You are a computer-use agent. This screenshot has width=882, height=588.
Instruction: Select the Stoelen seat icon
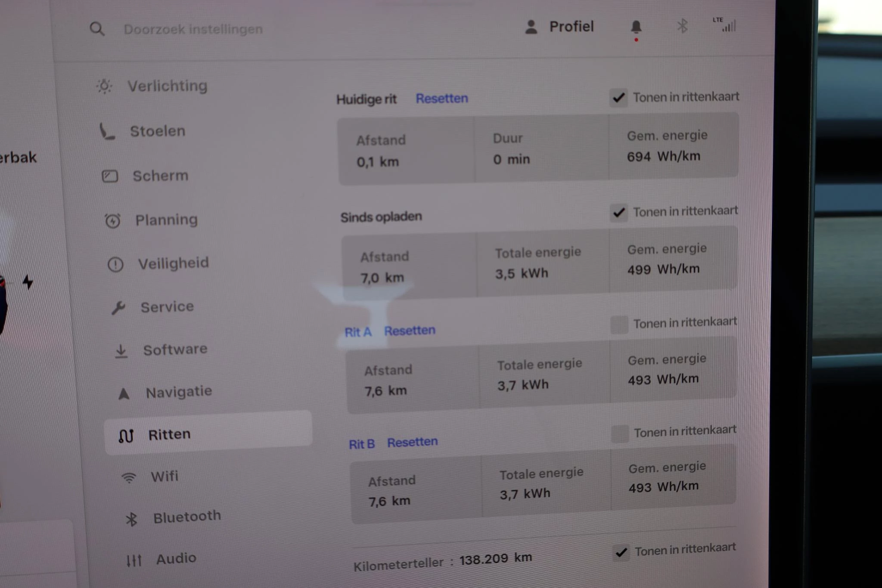pyautogui.click(x=107, y=131)
